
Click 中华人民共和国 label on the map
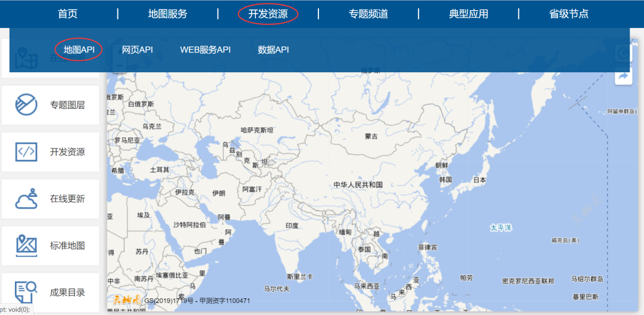point(358,185)
